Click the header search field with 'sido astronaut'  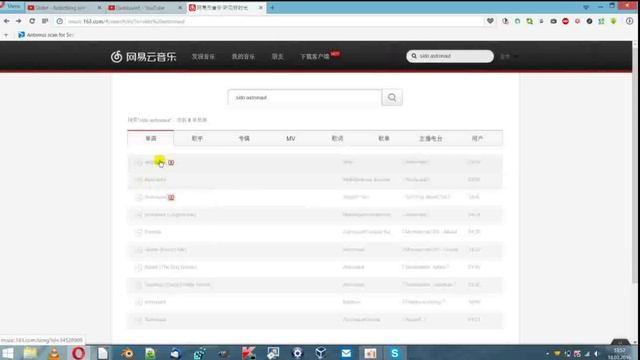[450, 56]
